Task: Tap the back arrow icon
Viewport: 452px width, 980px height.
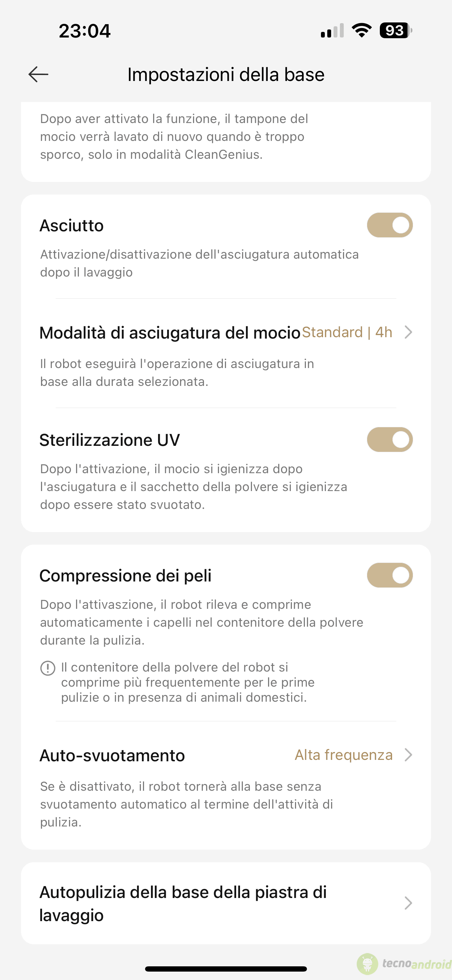Action: tap(39, 74)
